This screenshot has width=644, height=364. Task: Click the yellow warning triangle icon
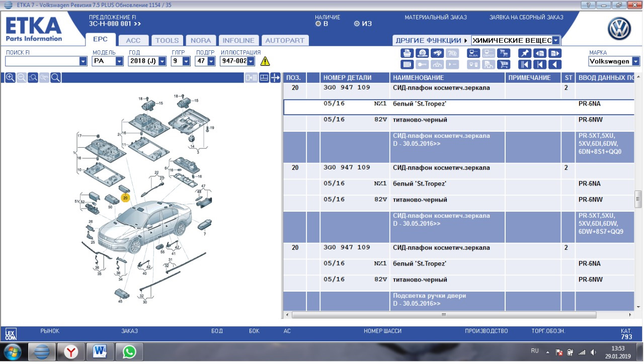pyautogui.click(x=265, y=61)
